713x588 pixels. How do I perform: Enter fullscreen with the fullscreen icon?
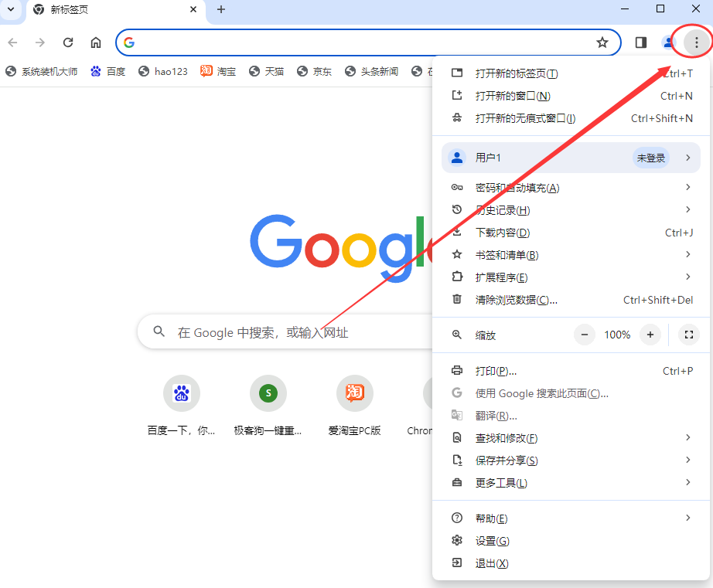point(689,335)
